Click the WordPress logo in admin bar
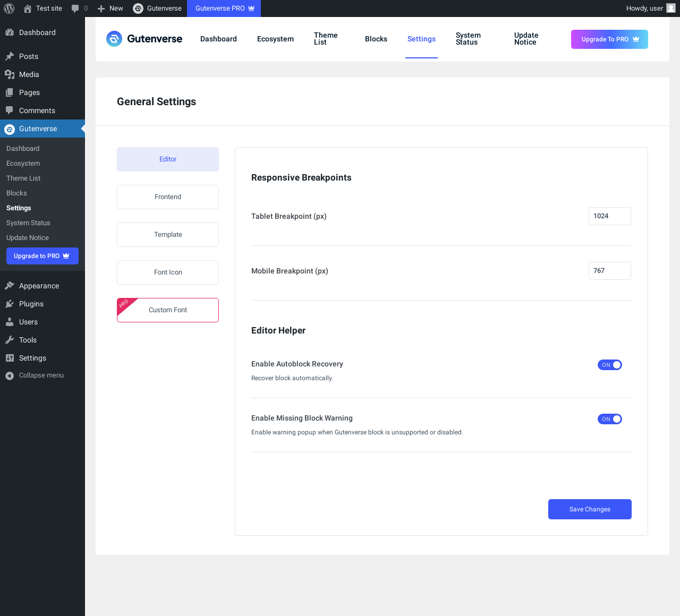The width and height of the screenshot is (680, 616). click(9, 8)
